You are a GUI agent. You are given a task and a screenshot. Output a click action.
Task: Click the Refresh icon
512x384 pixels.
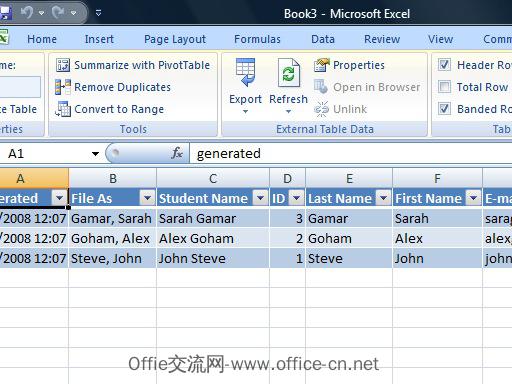pyautogui.click(x=289, y=73)
